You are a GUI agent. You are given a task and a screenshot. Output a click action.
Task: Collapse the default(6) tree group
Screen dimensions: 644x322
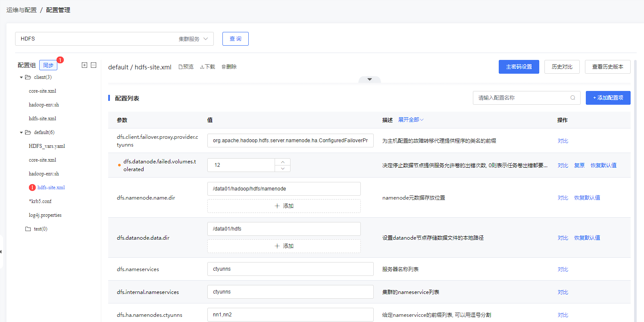coord(22,132)
